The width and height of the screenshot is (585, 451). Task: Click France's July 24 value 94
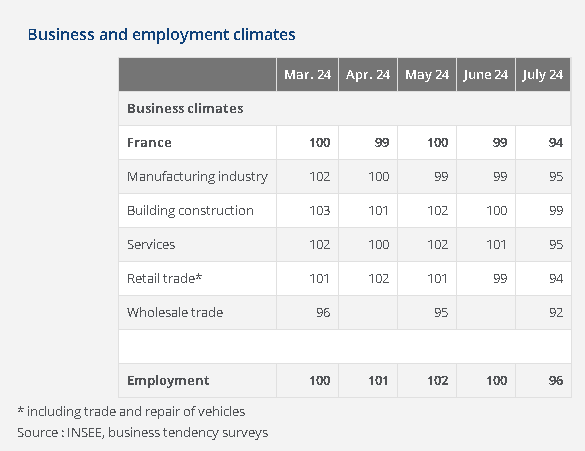[556, 142]
